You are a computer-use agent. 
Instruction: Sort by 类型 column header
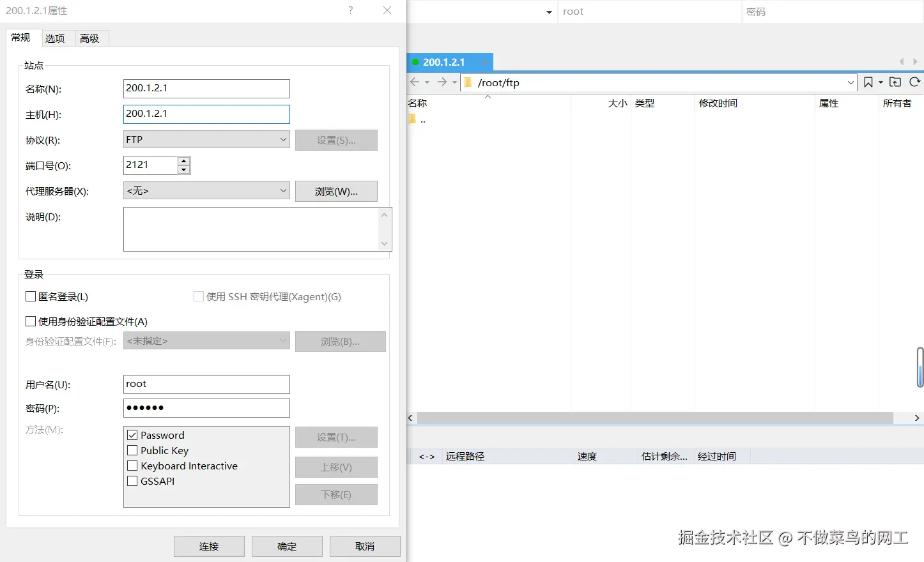(663, 103)
